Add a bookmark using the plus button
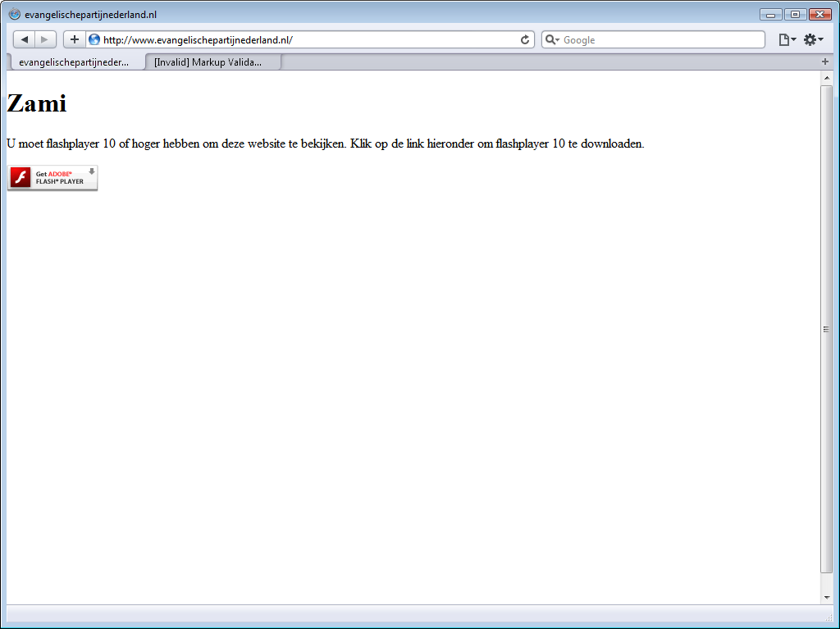 pyautogui.click(x=75, y=39)
